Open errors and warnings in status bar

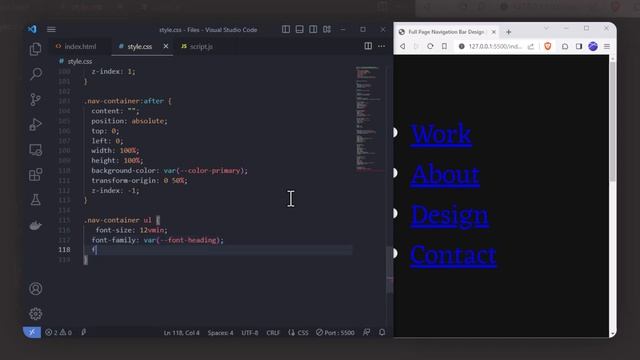pos(58,332)
